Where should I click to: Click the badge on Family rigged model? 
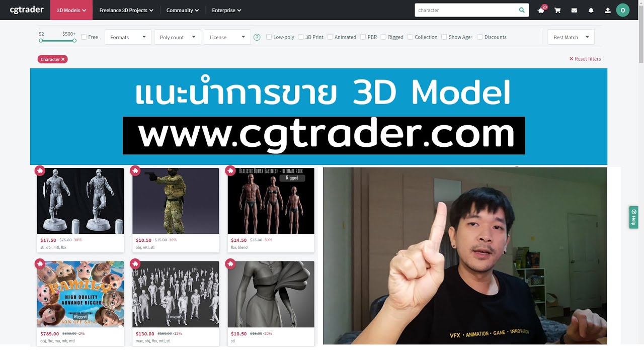(40, 263)
